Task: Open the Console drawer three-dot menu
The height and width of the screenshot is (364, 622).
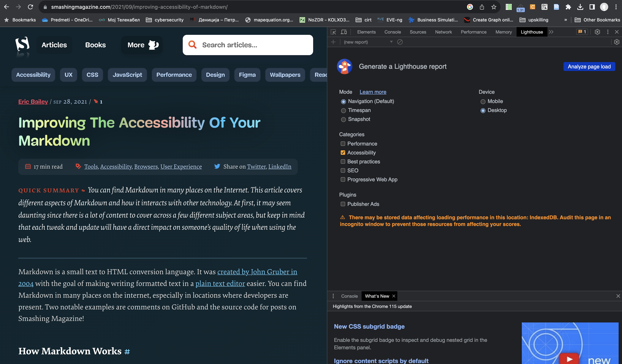Action: (333, 296)
